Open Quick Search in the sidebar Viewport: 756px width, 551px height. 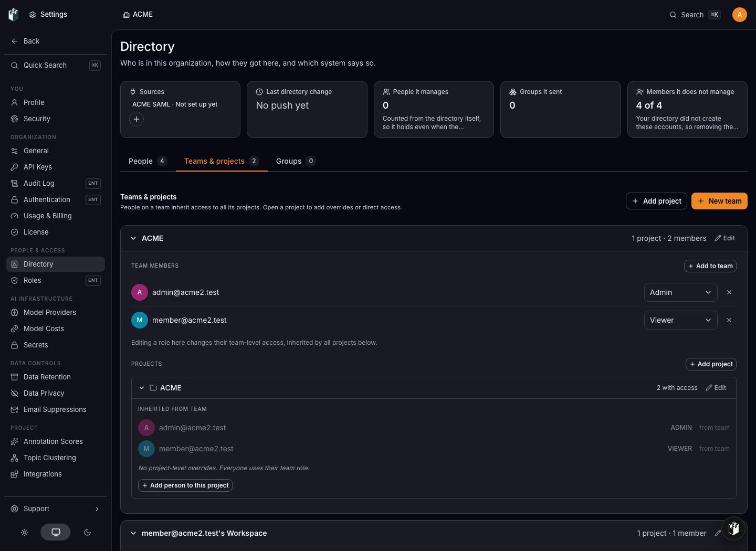56,65
